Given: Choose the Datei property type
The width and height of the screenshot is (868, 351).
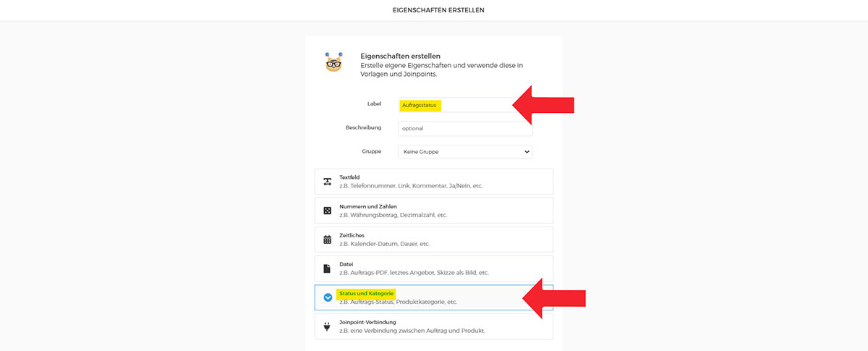Looking at the screenshot, I should point(434,268).
